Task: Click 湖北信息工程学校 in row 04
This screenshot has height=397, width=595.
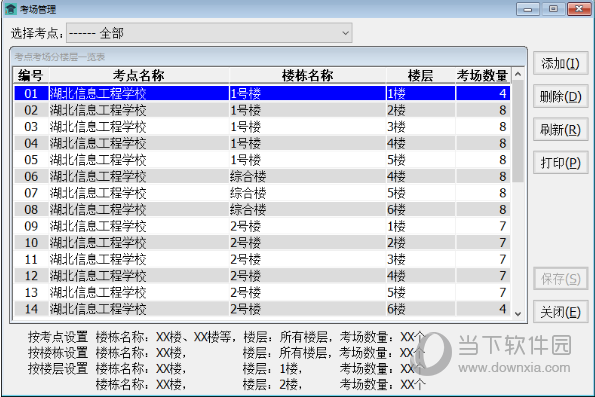Action: [x=139, y=143]
